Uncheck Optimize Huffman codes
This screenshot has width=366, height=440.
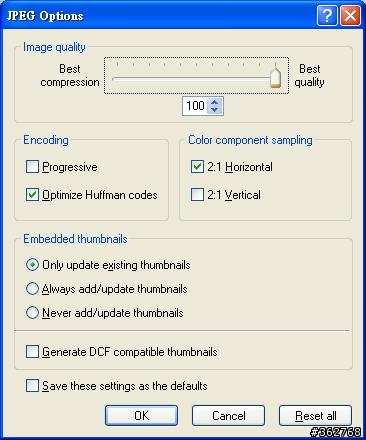(32, 195)
